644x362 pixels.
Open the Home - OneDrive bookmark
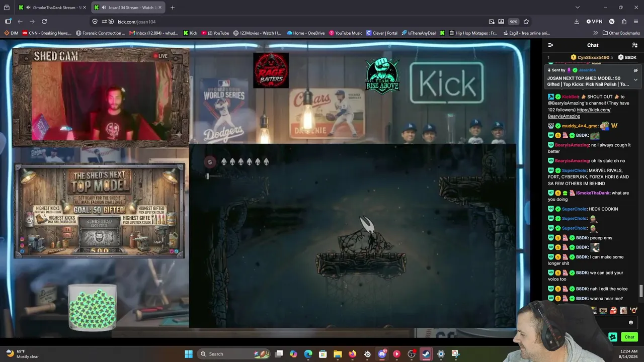click(x=306, y=33)
